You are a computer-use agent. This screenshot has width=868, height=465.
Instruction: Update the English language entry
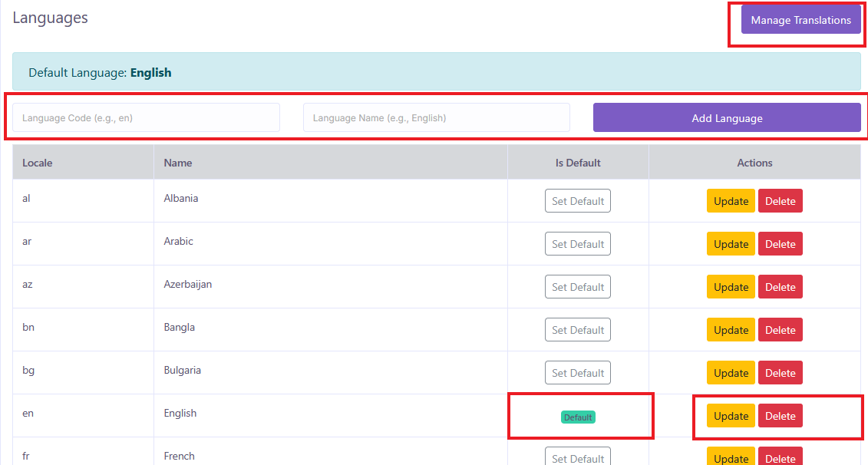tap(731, 416)
